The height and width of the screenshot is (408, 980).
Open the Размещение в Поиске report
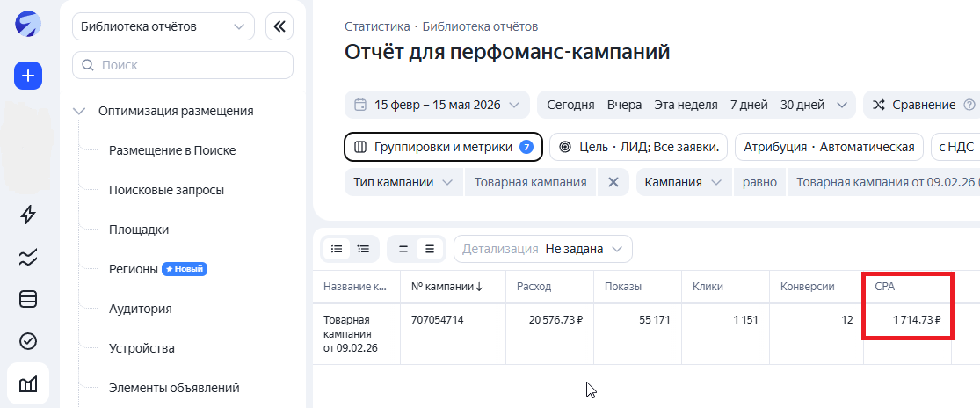[172, 150]
